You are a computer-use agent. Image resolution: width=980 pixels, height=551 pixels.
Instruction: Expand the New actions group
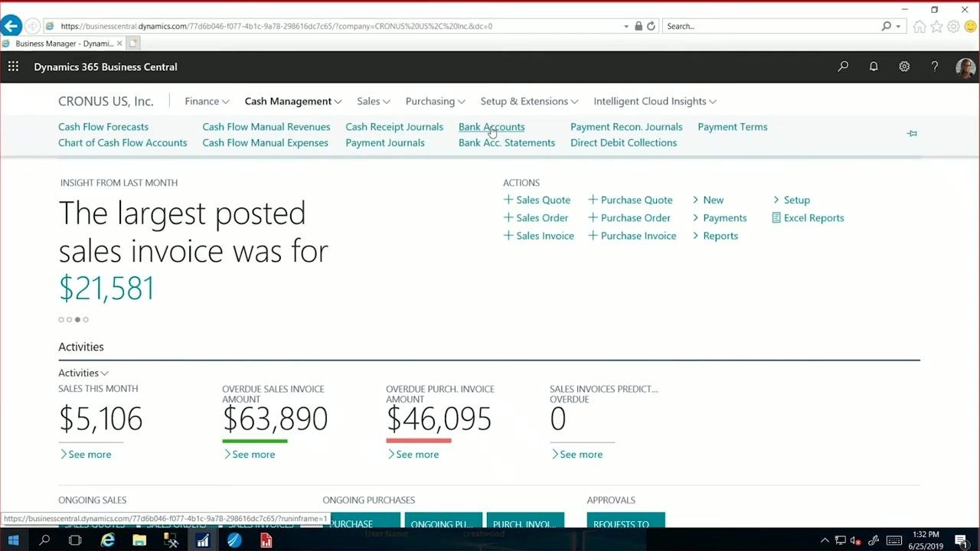pyautogui.click(x=708, y=200)
